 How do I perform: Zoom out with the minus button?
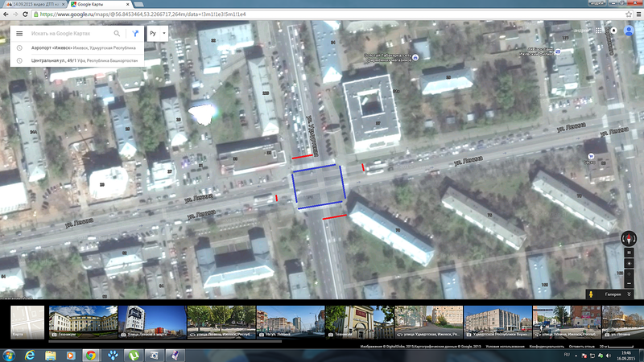(x=630, y=287)
